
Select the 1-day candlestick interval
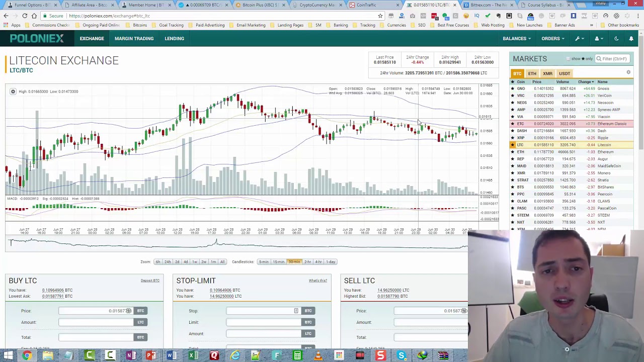331,262
